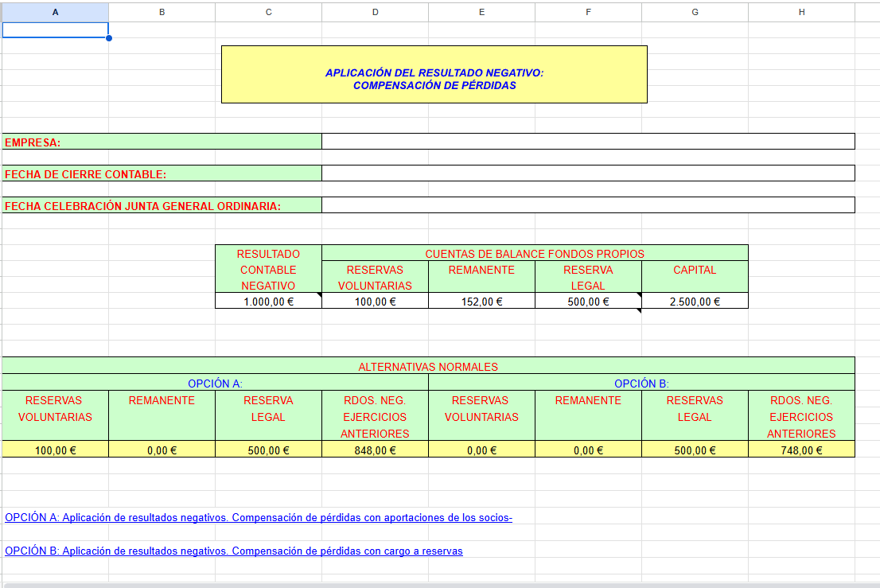Viewport: 880px width, 588px height.
Task: Click the yellow title box Aplicación del Resultado Negativo
Action: 434,75
